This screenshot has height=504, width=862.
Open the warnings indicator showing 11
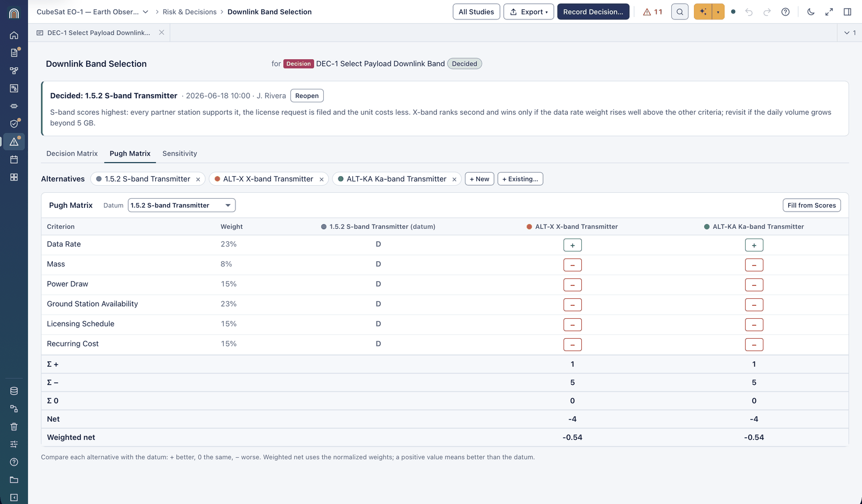click(x=653, y=12)
